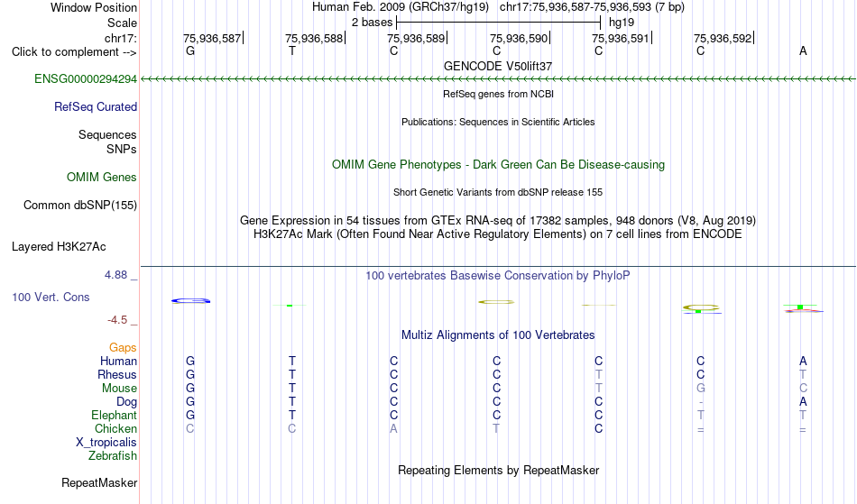Open the RefSeq Curated track label
This screenshot has width=857, height=504.
point(95,107)
